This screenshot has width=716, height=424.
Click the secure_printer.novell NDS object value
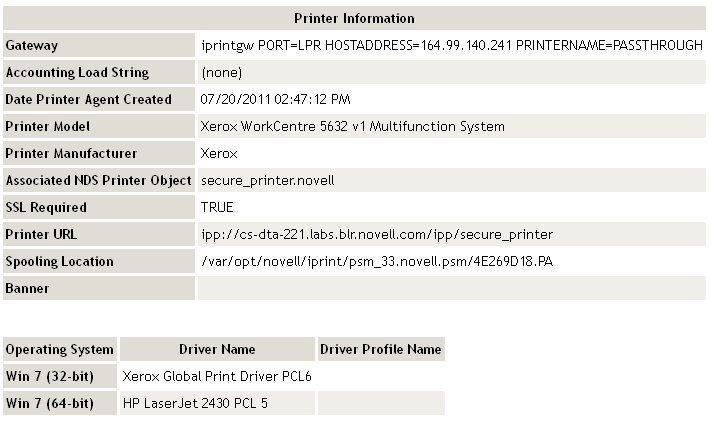267,181
